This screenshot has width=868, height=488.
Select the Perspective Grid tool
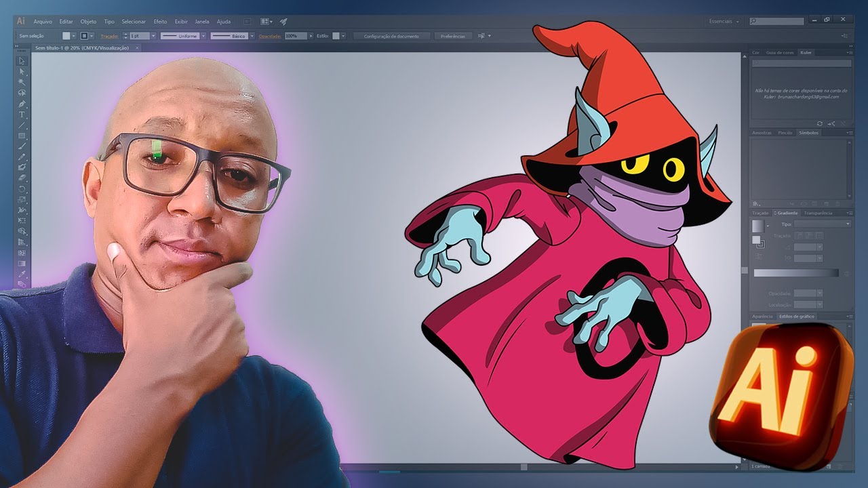pyautogui.click(x=22, y=242)
